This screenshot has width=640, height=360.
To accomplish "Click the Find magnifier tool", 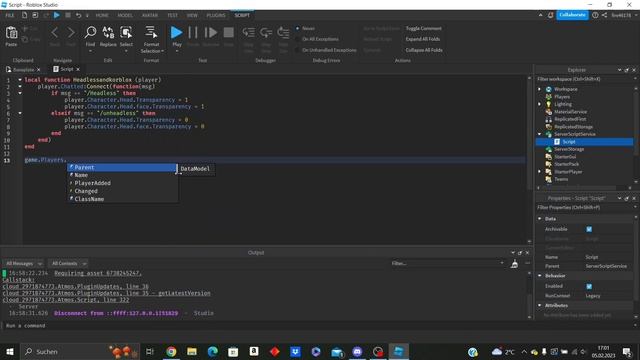I will tap(90, 33).
